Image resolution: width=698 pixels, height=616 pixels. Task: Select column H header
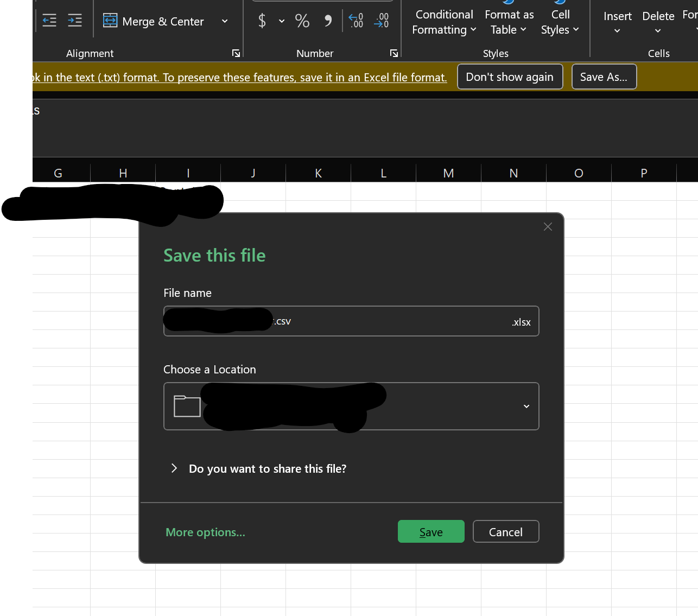pos(123,173)
